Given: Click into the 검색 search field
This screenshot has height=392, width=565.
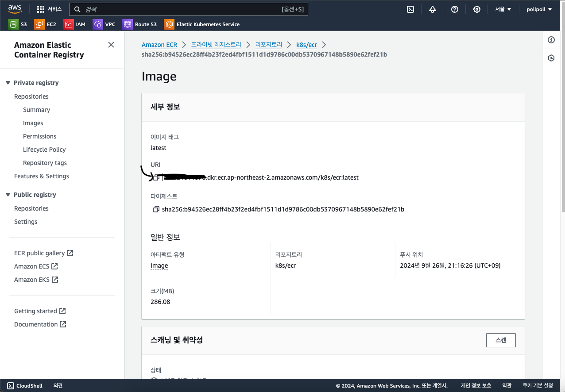Looking at the screenshot, I should 188,9.
